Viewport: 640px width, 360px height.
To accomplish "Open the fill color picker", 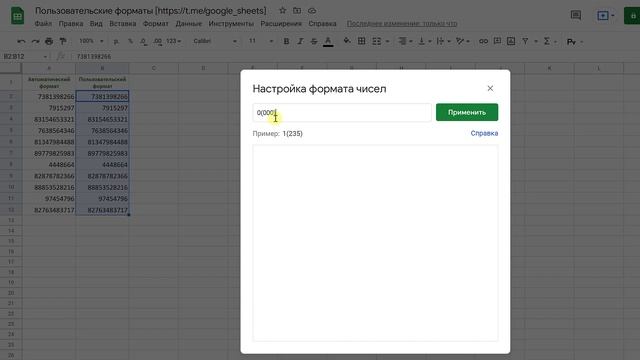I will (x=347, y=41).
